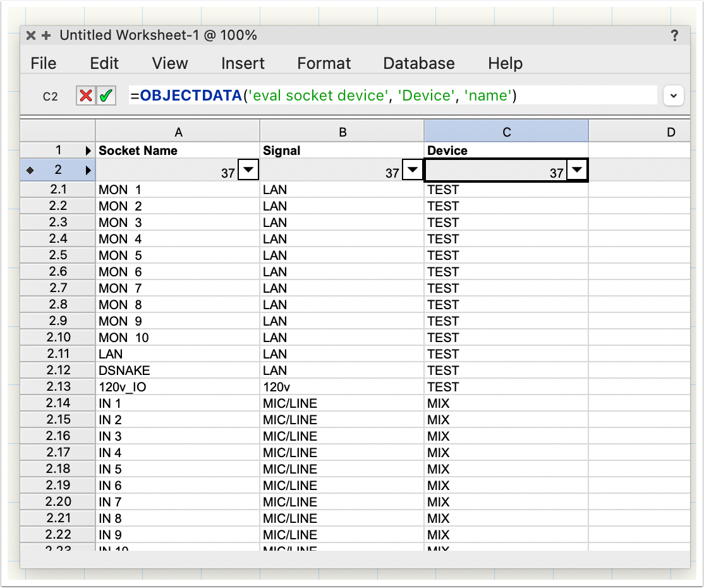Click the triangle arrow beside row number 2

tap(87, 169)
